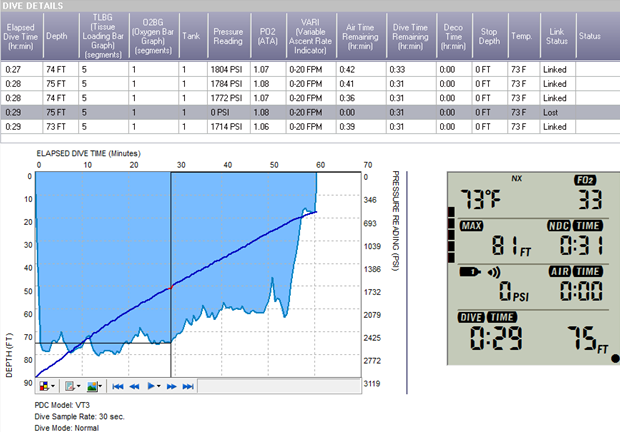Viewport: 620px width, 432px height.
Task: Skip to the last dive sample
Action: (188, 385)
